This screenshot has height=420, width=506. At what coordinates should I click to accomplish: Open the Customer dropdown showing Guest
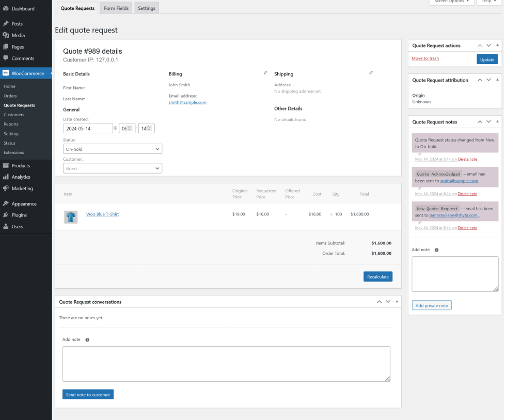point(113,168)
